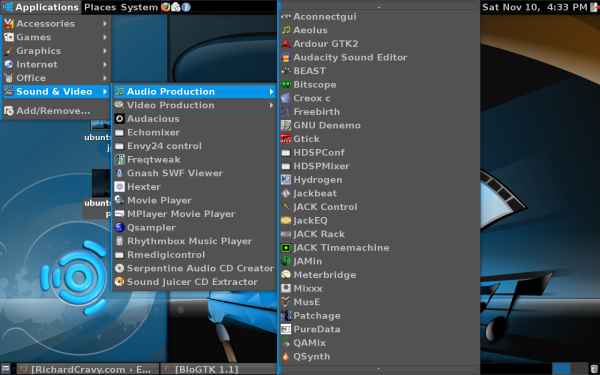The image size is (600, 375).
Task: Click the show desktop button in bottom panel
Action: pyautogui.click(x=6, y=369)
